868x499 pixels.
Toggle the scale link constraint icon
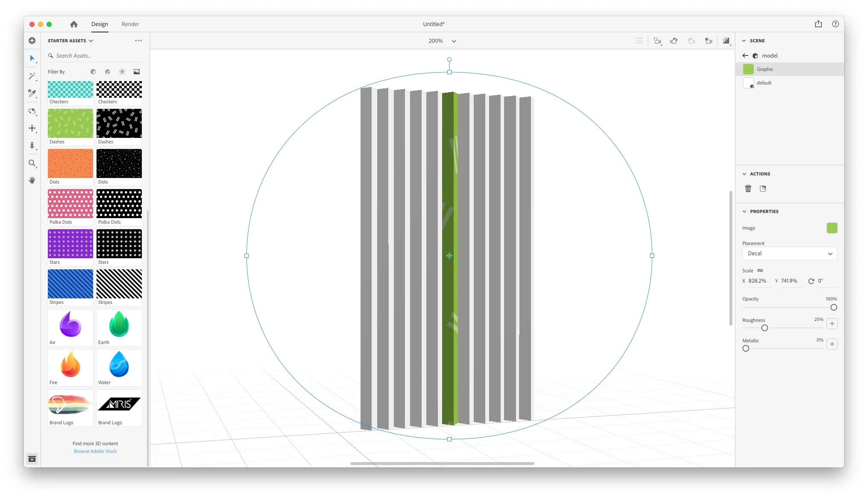tap(760, 271)
